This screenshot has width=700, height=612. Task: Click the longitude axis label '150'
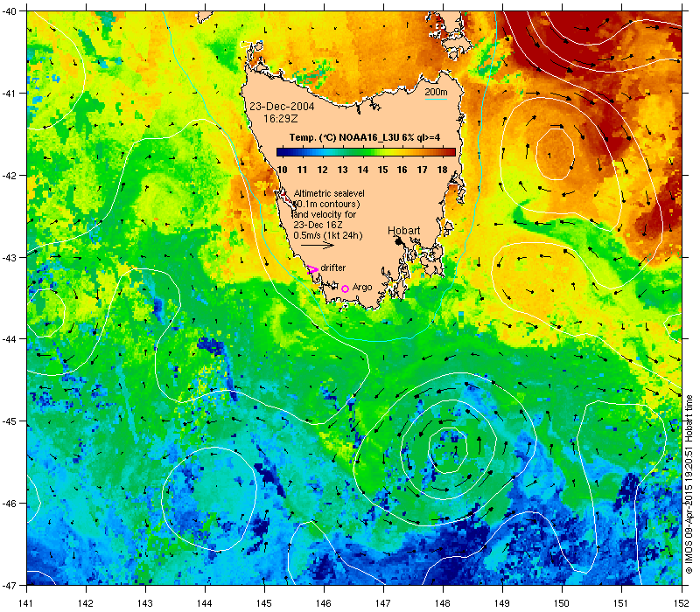coord(562,603)
